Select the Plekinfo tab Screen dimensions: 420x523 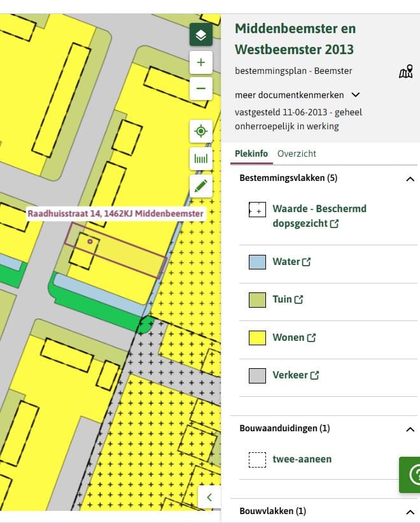tap(251, 154)
